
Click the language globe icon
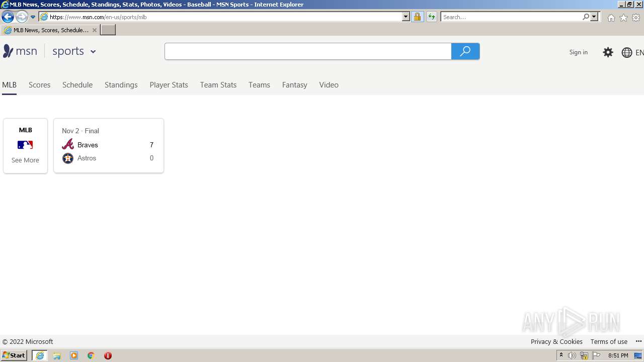[626, 52]
